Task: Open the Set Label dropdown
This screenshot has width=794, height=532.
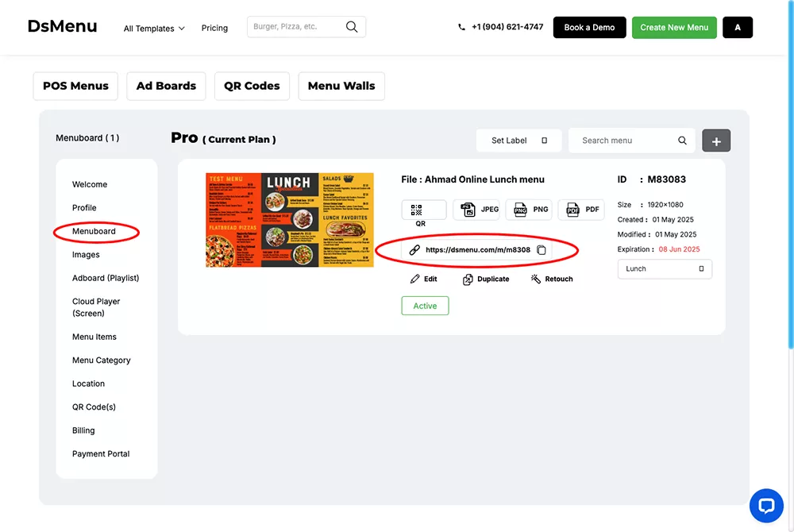Action: click(518, 141)
